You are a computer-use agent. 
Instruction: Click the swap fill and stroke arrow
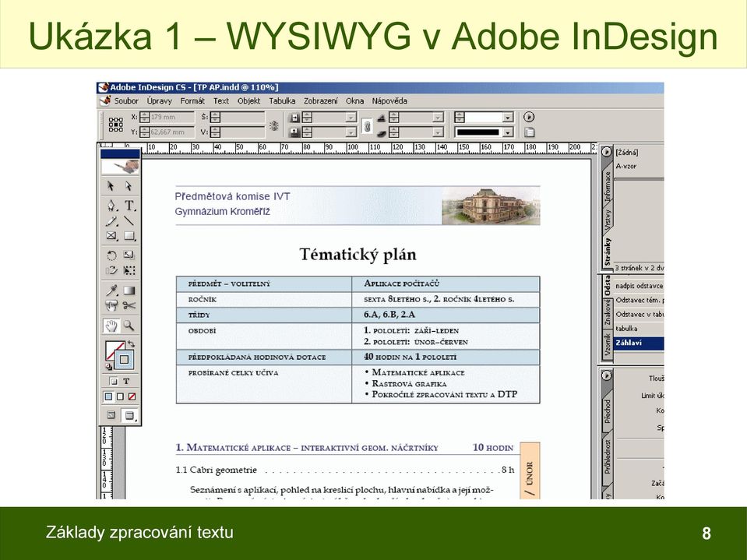pyautogui.click(x=132, y=343)
